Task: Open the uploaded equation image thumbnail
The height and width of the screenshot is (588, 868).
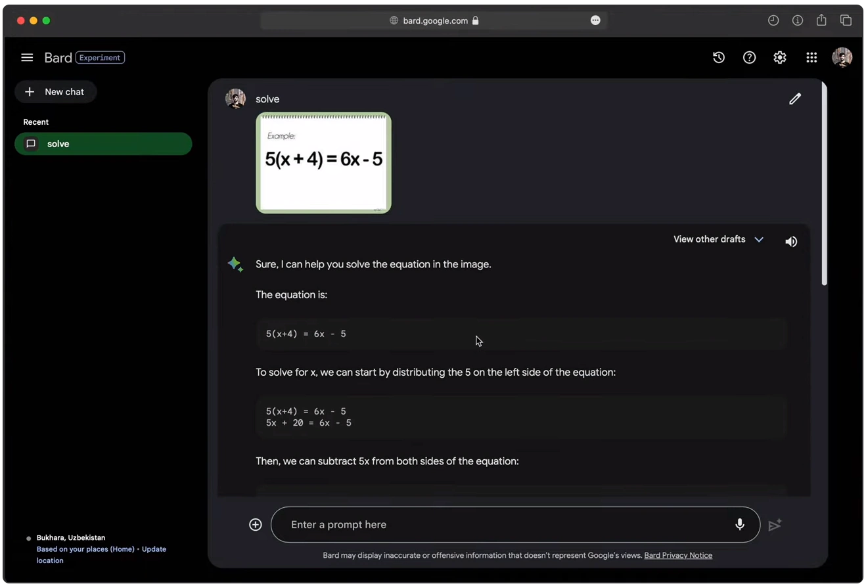Action: 323,162
